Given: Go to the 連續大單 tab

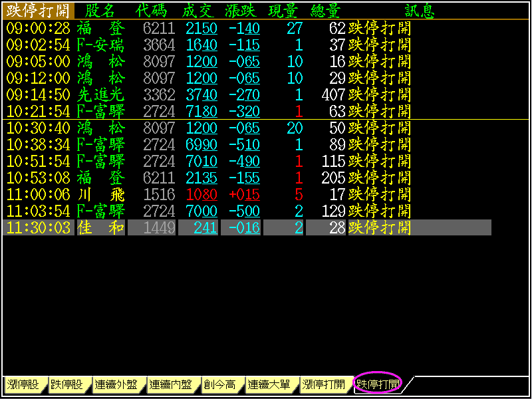Looking at the screenshot, I should click(x=269, y=384).
